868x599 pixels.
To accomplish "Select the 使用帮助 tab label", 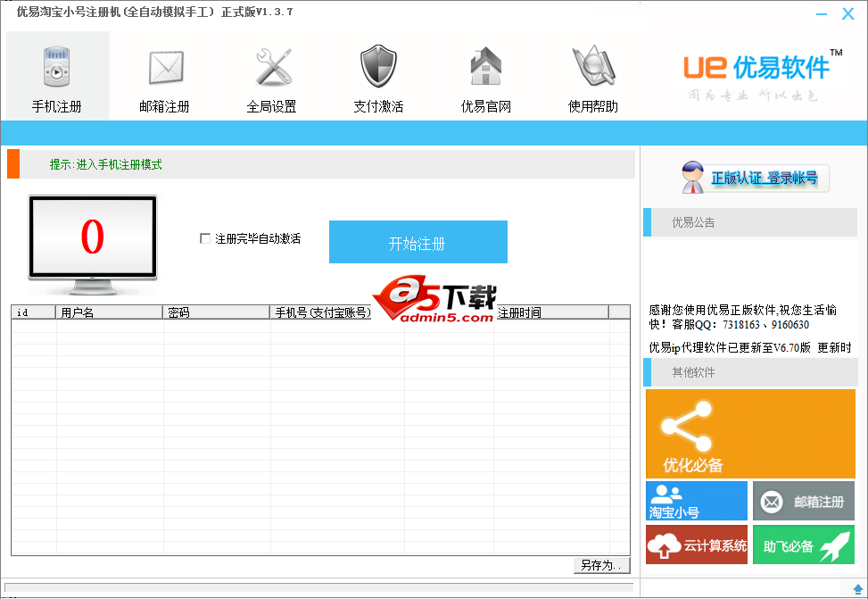I will [x=593, y=106].
